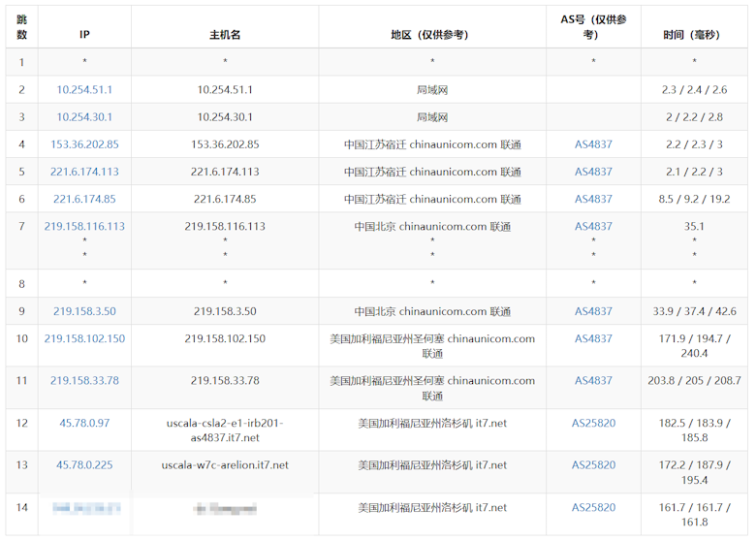Select the hostname uscala-w7c-arelion.it7.net
Image resolution: width=756 pixels, height=541 pixels.
click(225, 464)
